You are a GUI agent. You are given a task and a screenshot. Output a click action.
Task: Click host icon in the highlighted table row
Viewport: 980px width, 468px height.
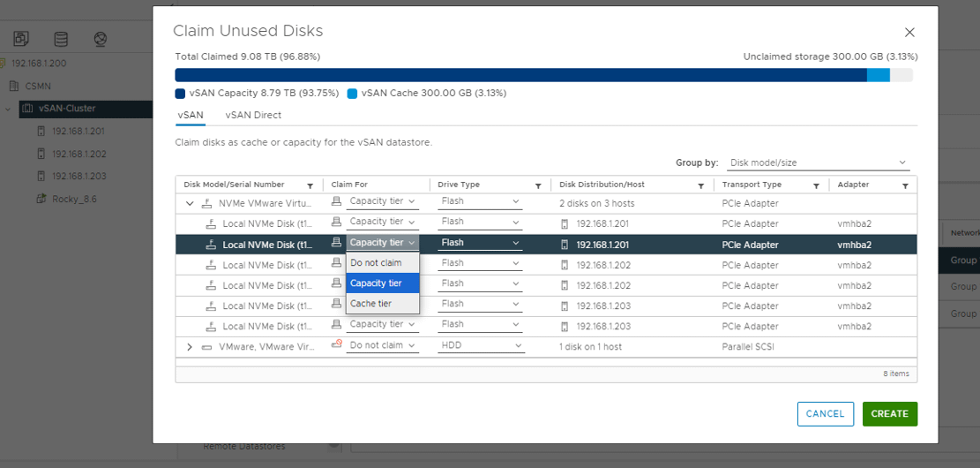coord(565,244)
